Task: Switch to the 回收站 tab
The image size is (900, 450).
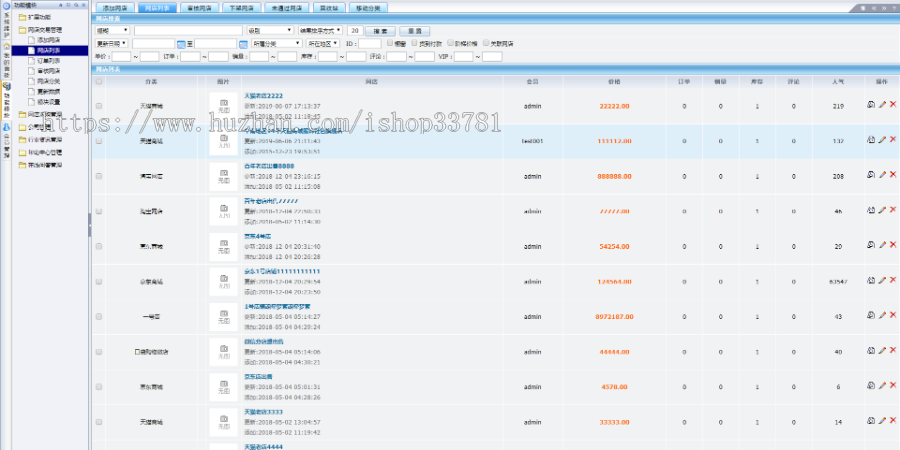Action: [x=328, y=8]
